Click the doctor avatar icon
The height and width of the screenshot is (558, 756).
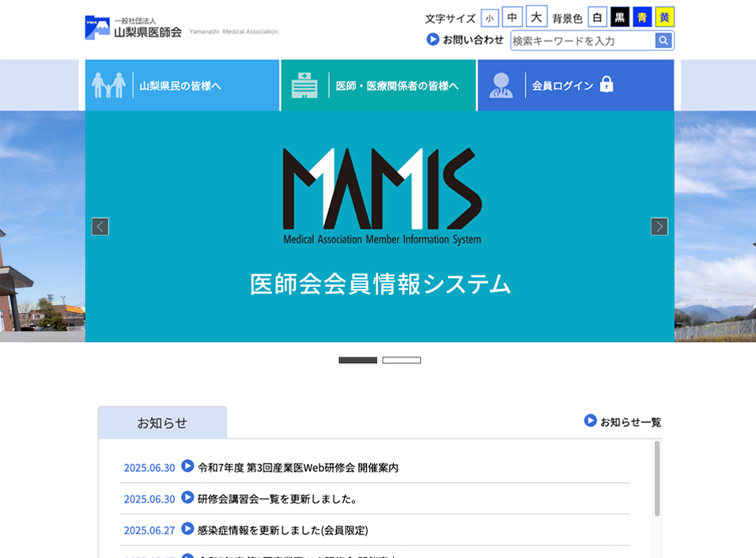coord(501,85)
